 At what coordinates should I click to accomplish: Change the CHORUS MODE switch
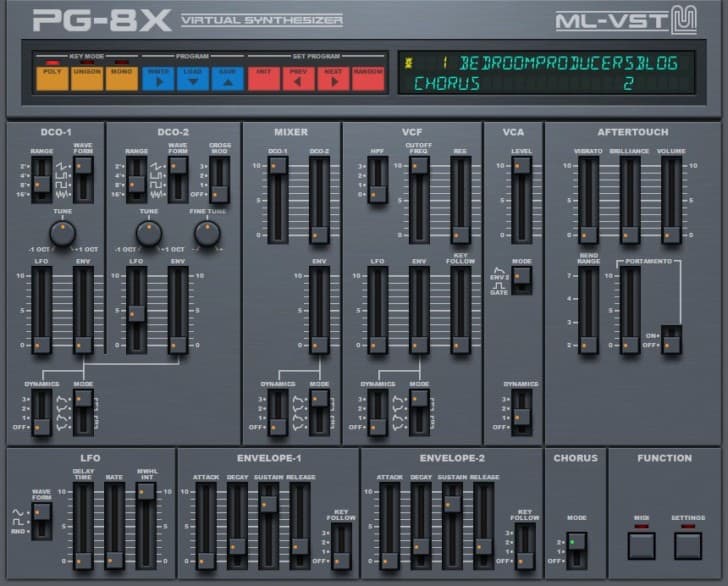pyautogui.click(x=577, y=551)
